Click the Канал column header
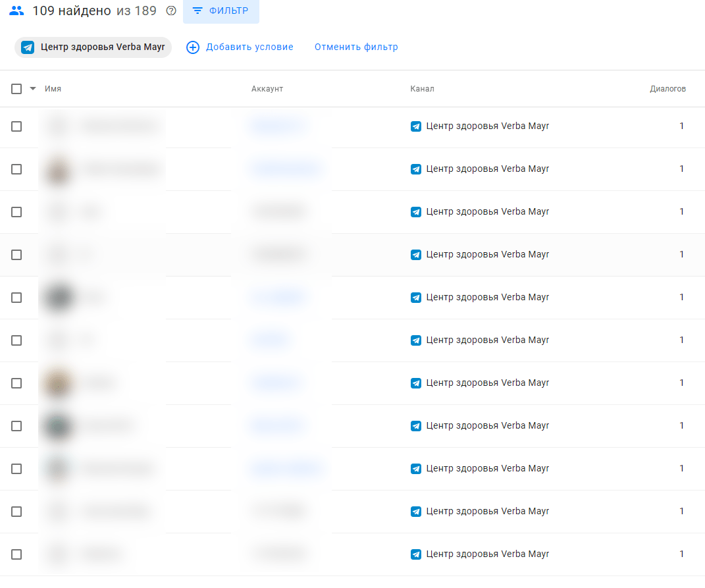This screenshot has height=588, width=705. click(422, 89)
